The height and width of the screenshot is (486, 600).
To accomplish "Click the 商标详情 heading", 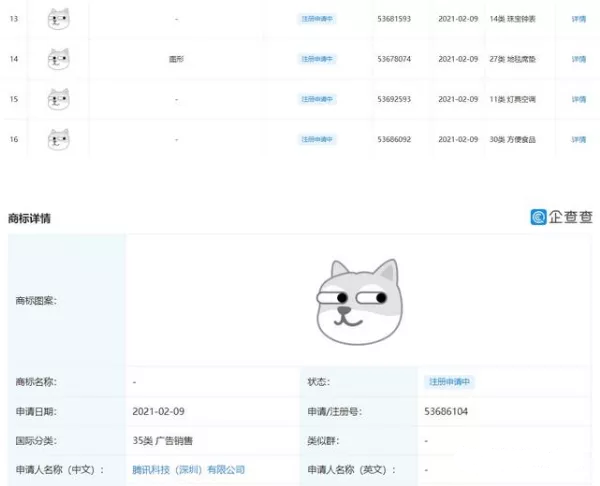I will pyautogui.click(x=29, y=219).
